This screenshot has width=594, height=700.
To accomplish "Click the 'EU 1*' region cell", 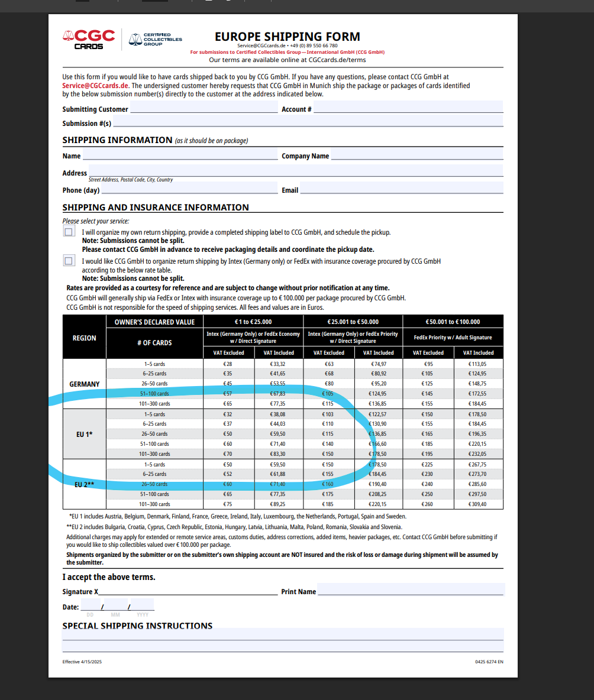I will [85, 434].
